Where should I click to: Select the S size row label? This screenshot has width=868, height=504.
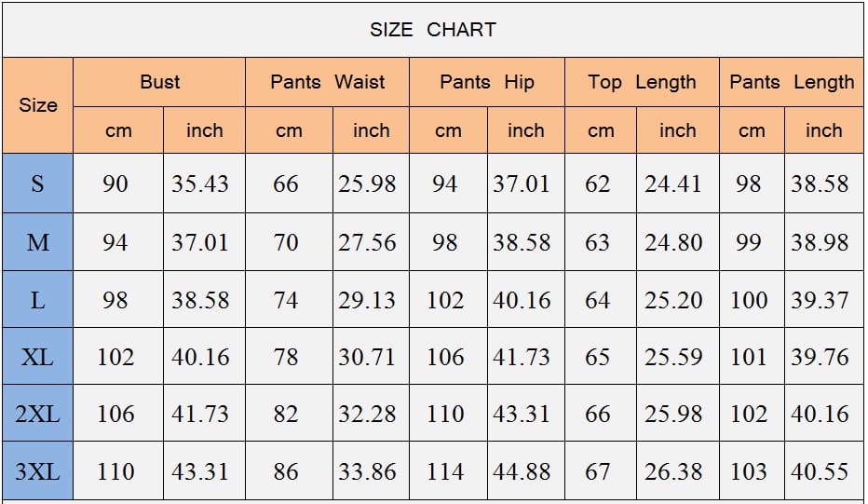[37, 184]
